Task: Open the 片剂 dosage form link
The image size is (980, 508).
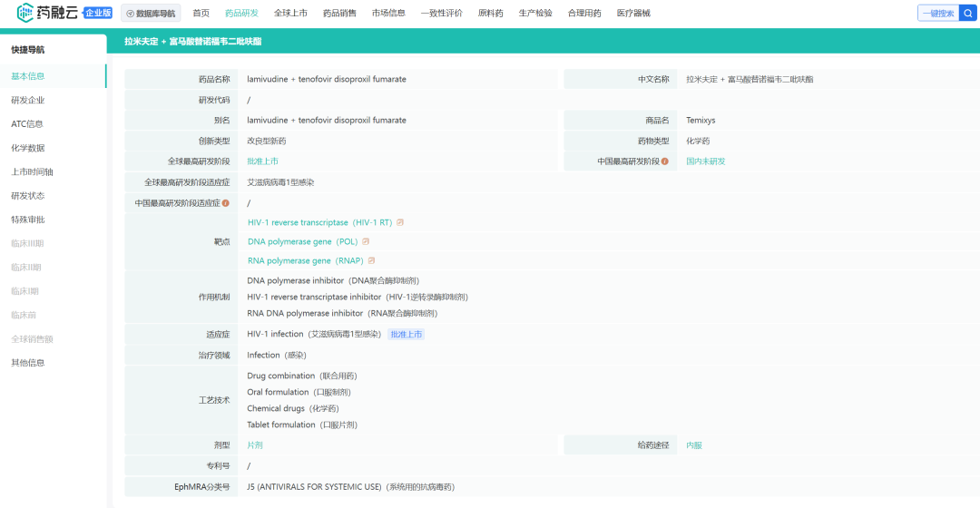Action: pyautogui.click(x=255, y=445)
